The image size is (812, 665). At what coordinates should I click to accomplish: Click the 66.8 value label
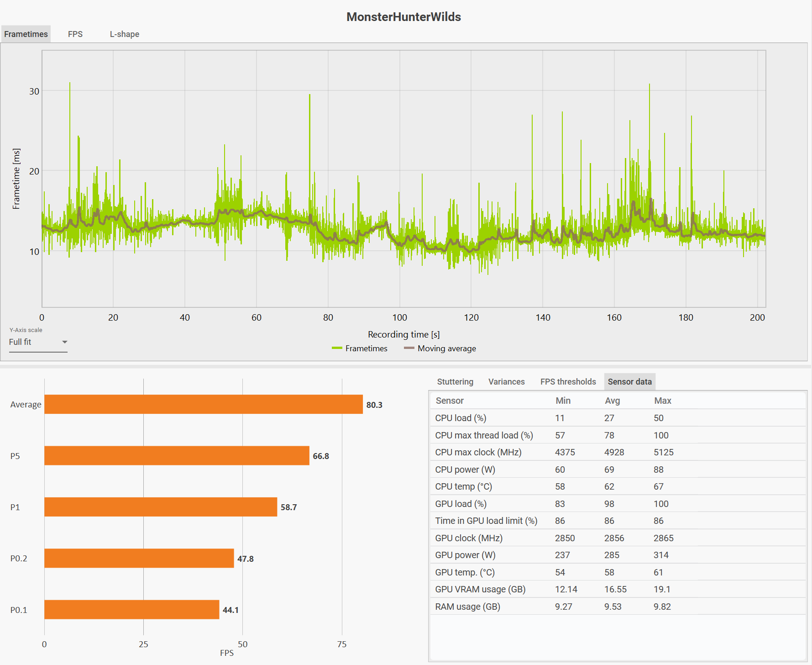[x=321, y=456]
